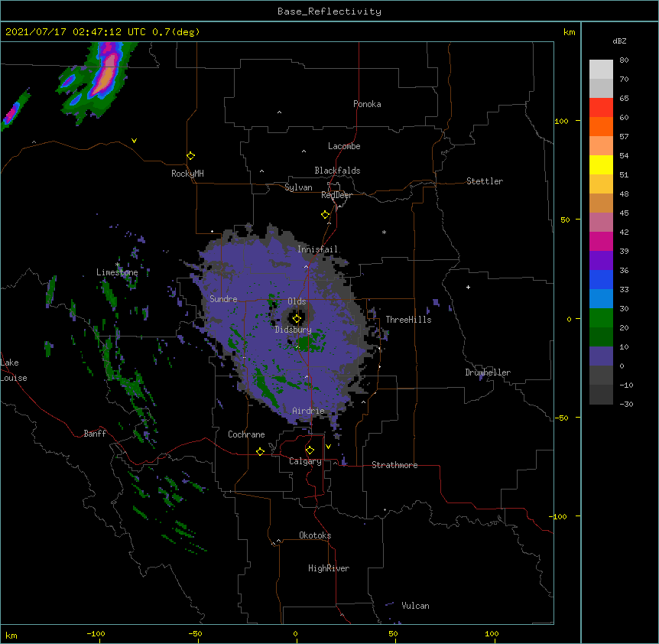
Task: Click the Strathmore city label
Action: coord(394,465)
